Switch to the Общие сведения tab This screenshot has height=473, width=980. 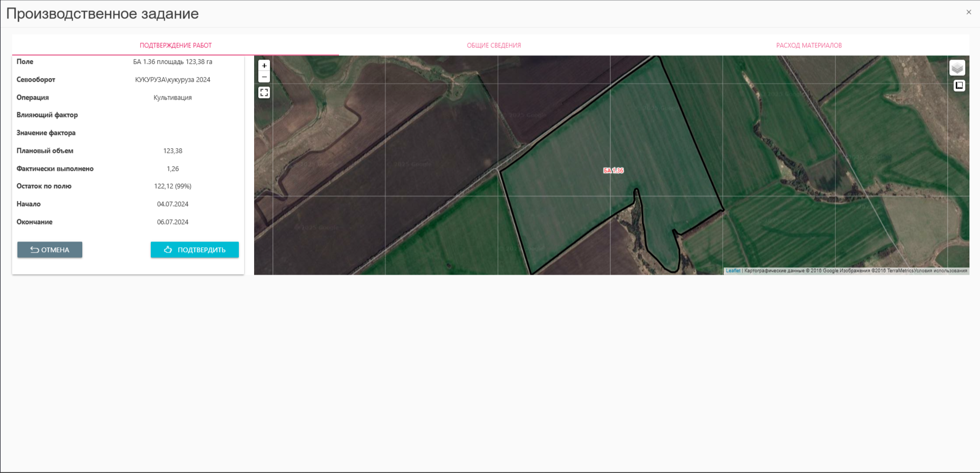[493, 45]
